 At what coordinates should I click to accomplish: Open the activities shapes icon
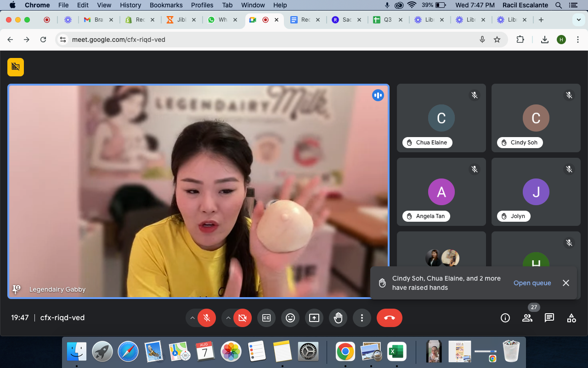click(x=571, y=318)
